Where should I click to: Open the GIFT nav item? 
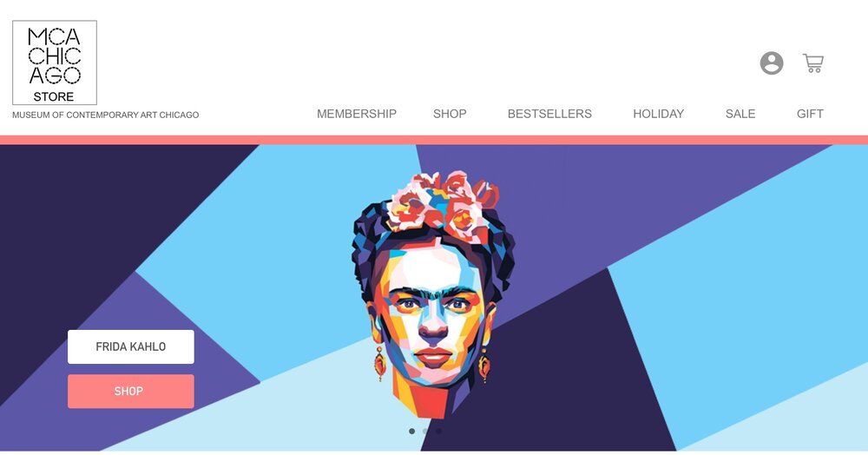[810, 114]
